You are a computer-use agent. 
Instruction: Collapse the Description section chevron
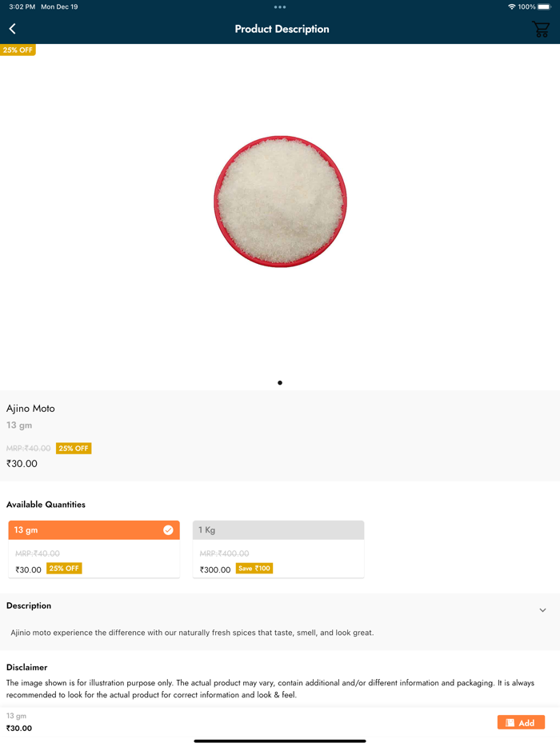543,610
